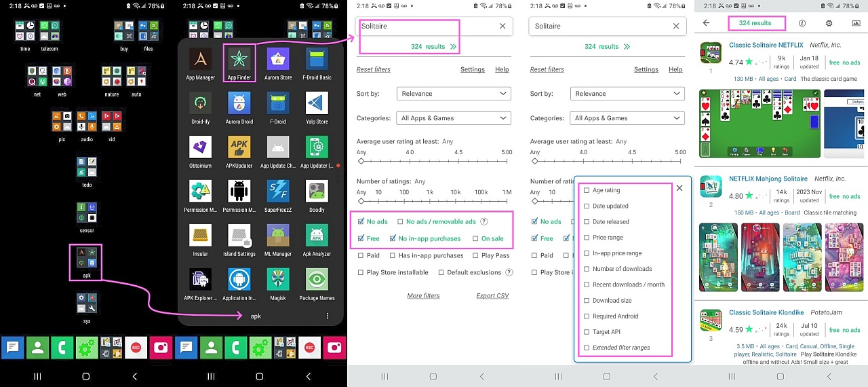Open settings gear in results header
Viewport: 868px width, 387px height.
[829, 23]
